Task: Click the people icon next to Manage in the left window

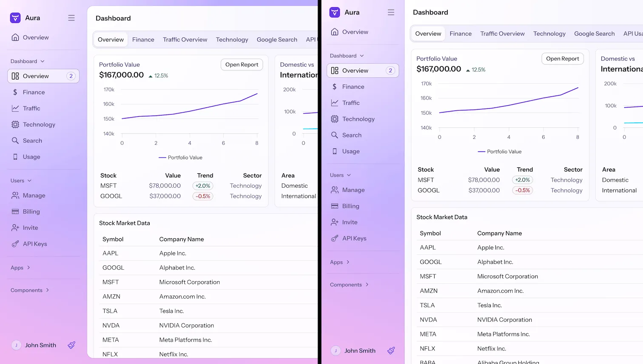Action: (15, 195)
